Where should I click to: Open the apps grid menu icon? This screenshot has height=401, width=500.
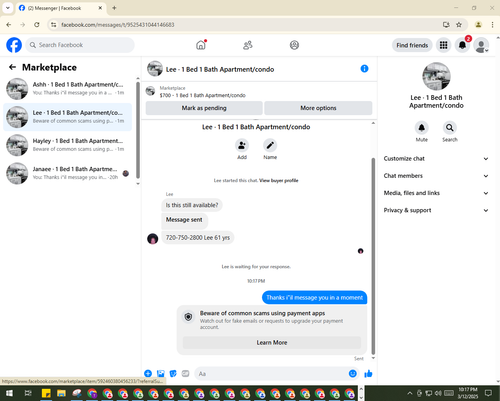[x=443, y=45]
